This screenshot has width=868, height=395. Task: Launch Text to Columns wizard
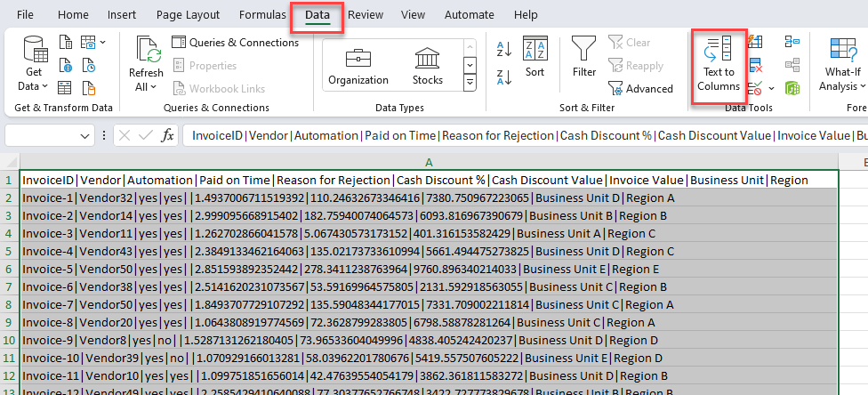[719, 65]
